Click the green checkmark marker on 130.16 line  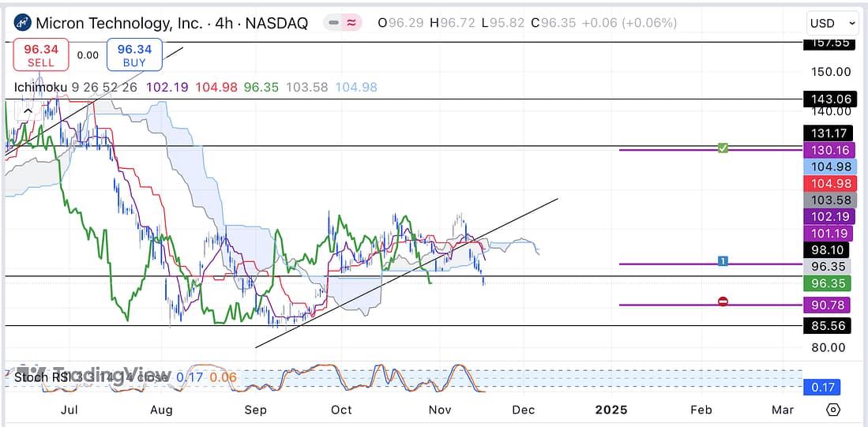[722, 148]
